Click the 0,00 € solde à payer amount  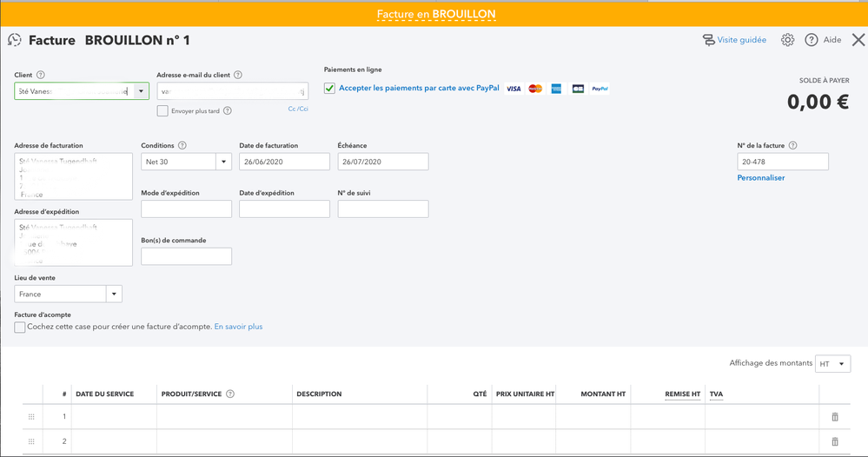click(x=818, y=102)
